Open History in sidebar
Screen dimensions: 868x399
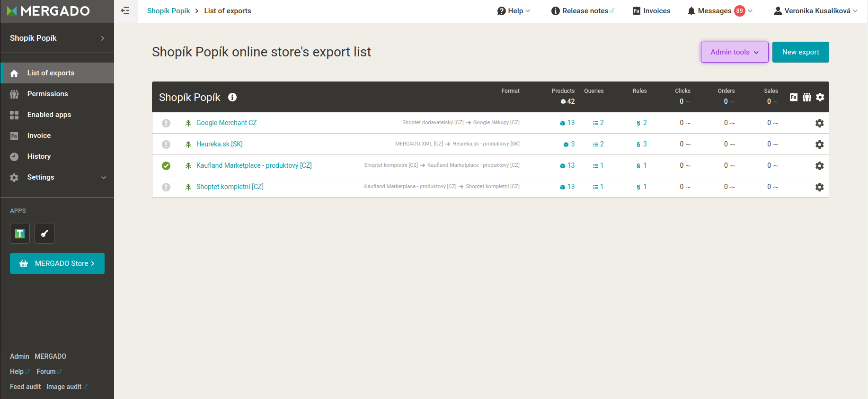(x=57, y=156)
